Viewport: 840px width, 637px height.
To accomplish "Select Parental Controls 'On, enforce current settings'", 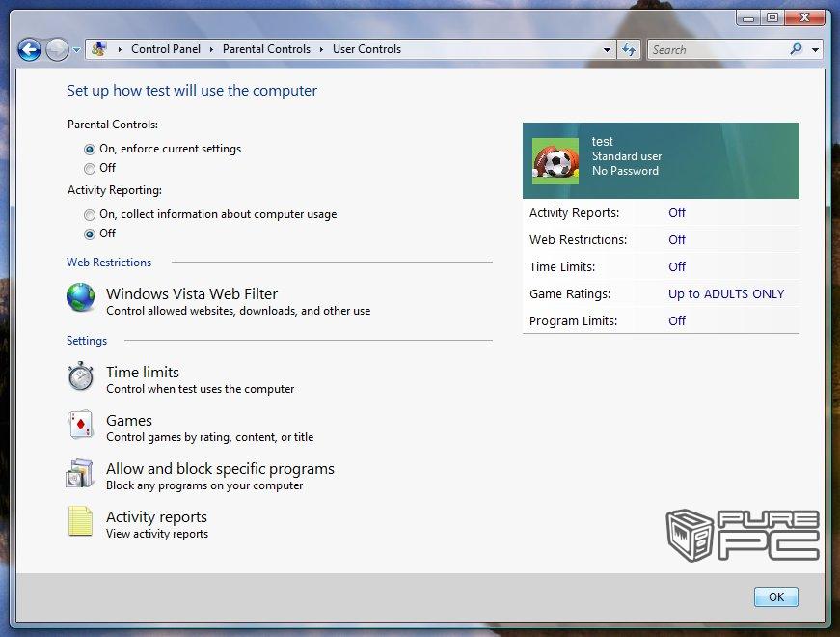I will coord(90,149).
